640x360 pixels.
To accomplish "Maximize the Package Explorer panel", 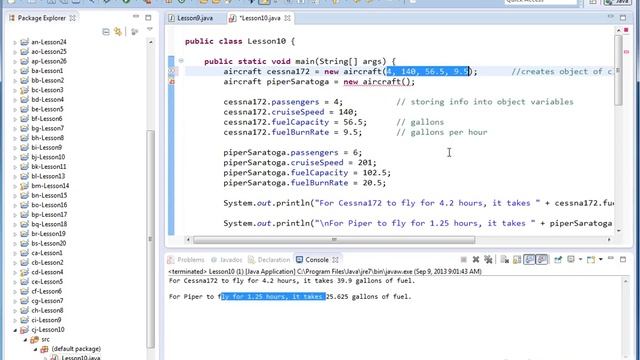I will tap(148, 18).
